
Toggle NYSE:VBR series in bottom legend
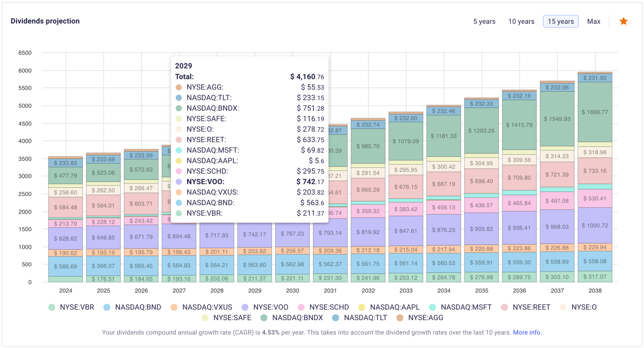tap(71, 307)
